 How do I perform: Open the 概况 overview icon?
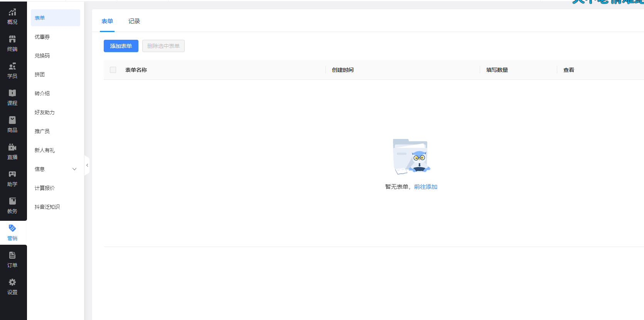(12, 12)
